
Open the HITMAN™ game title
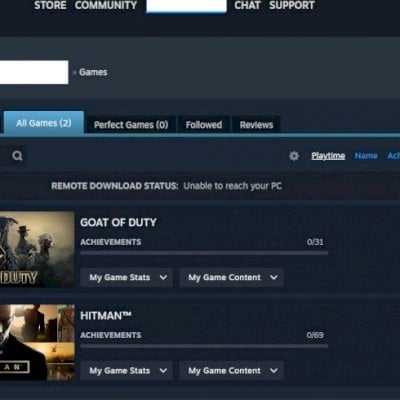[106, 316]
